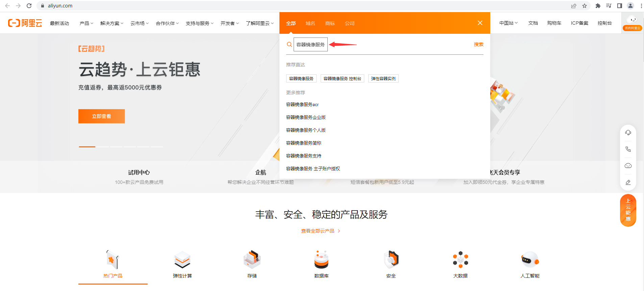Select the 弹性计算 category icon
This screenshot has width=644, height=291.
[182, 260]
